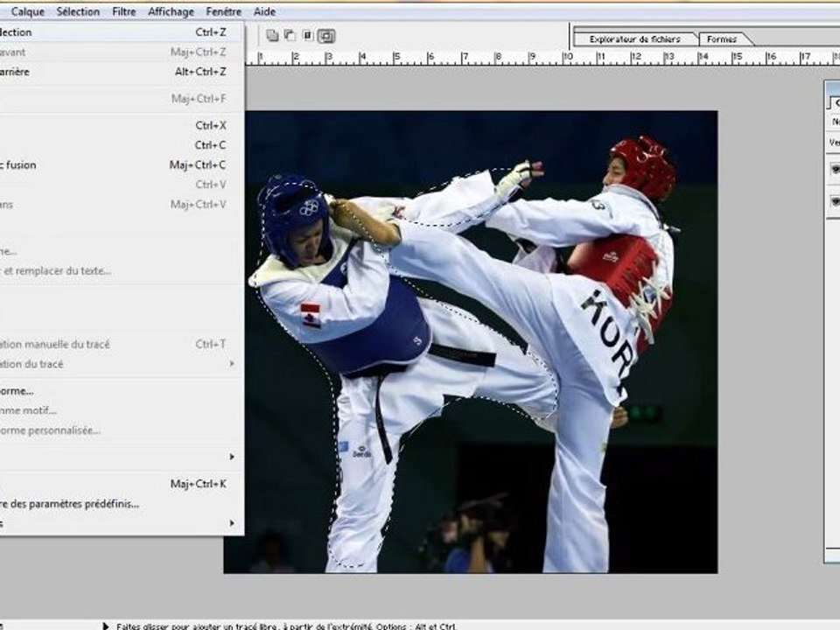Choose the menu entry with shortcut Maj+Ctrl+K

point(121,484)
